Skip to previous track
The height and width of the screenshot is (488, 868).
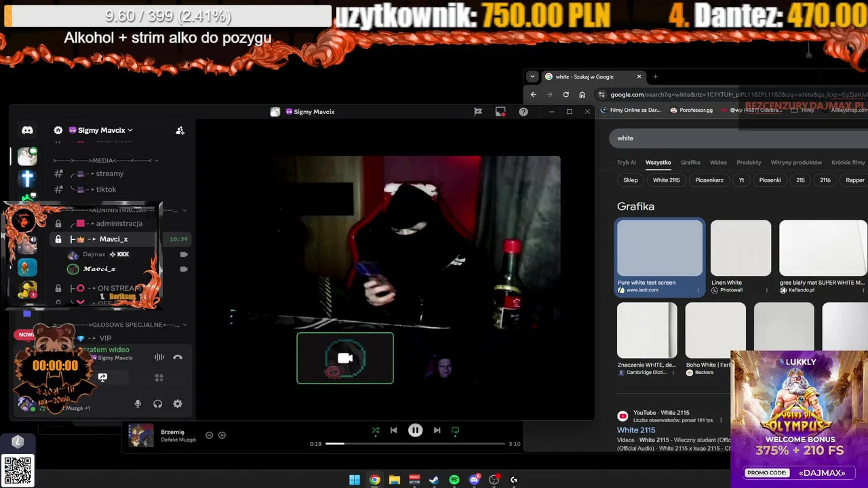click(x=394, y=430)
